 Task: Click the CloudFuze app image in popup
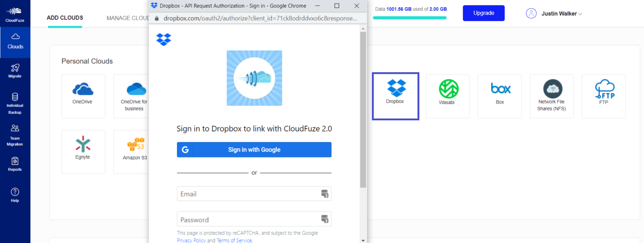pyautogui.click(x=254, y=78)
